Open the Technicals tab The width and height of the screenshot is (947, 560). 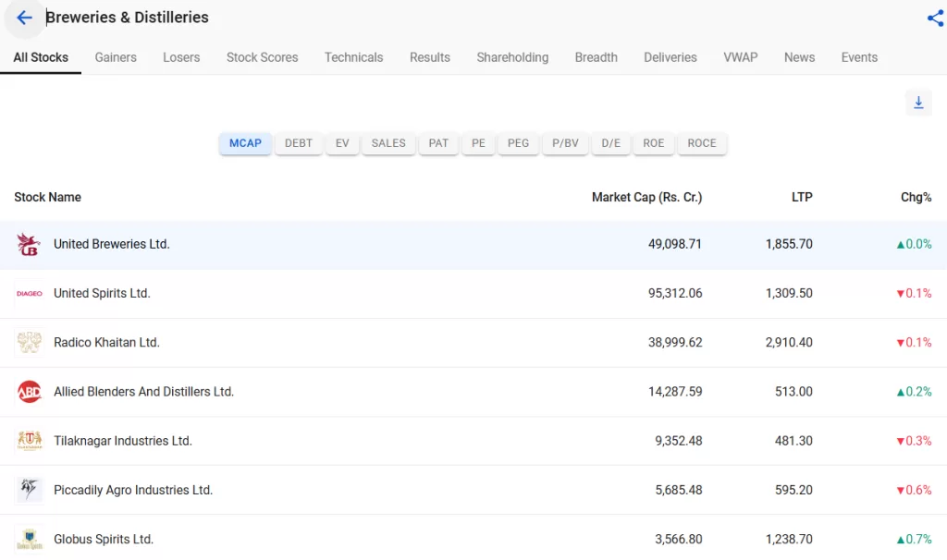pos(353,57)
